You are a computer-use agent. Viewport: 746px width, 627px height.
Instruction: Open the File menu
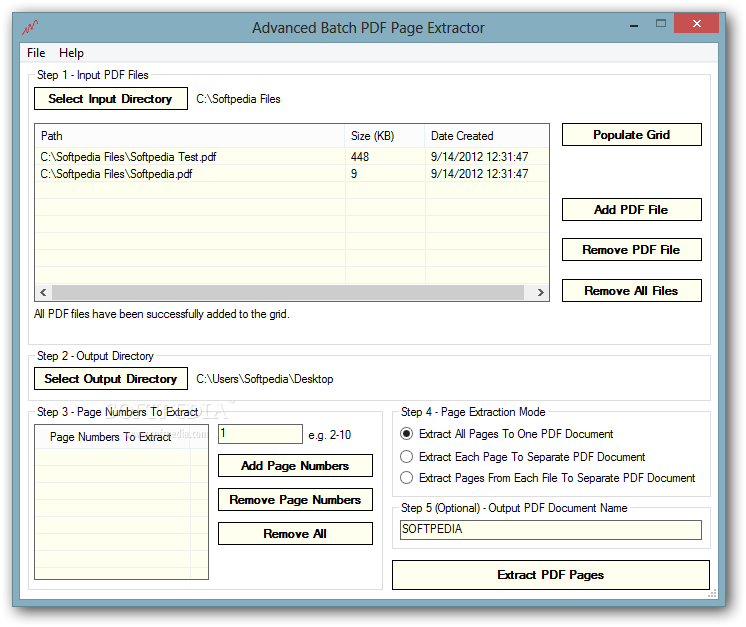click(x=36, y=53)
